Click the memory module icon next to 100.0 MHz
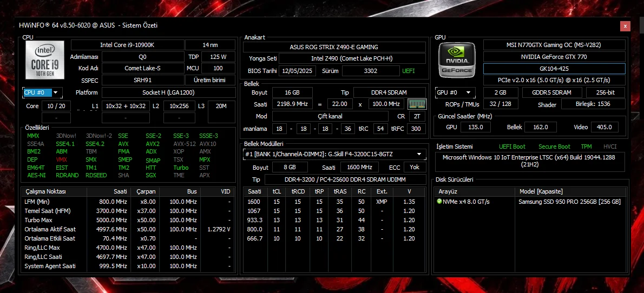 [417, 104]
